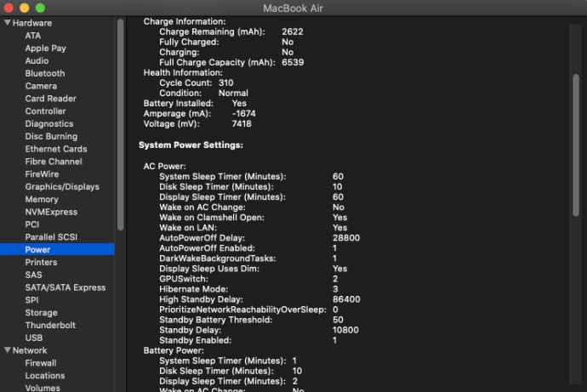Click the Condition value Normal
The height and width of the screenshot is (392, 587).
233,93
